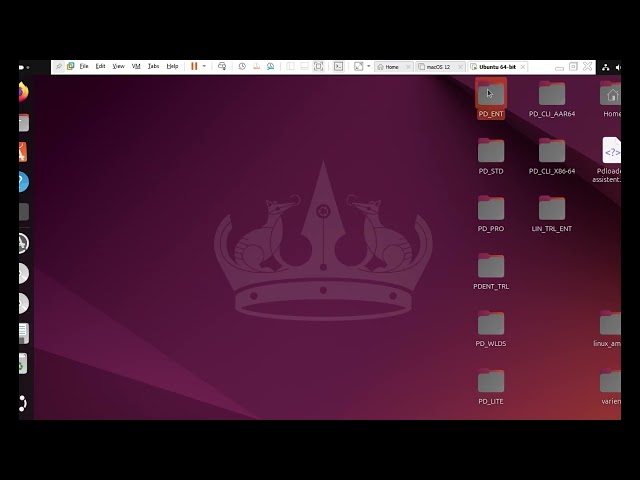The height and width of the screenshot is (480, 640).
Task: Take a snapshot of this virtual machine
Action: pos(242,67)
